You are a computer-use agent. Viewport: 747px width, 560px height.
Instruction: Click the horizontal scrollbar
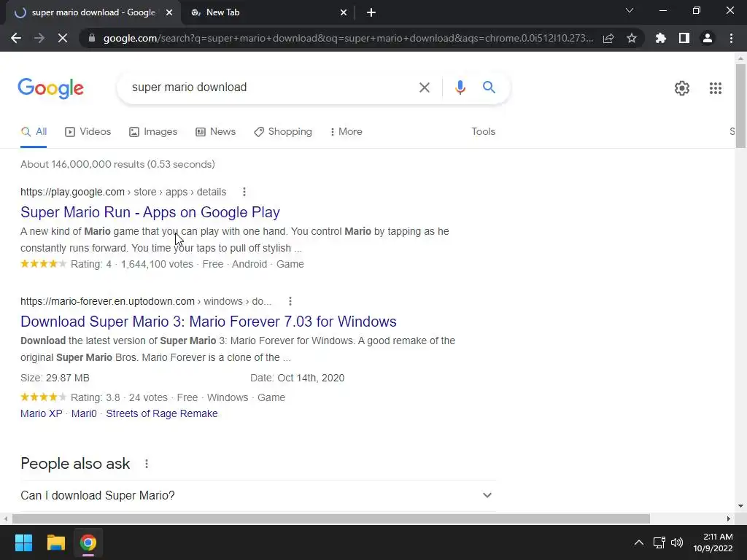[331, 518]
